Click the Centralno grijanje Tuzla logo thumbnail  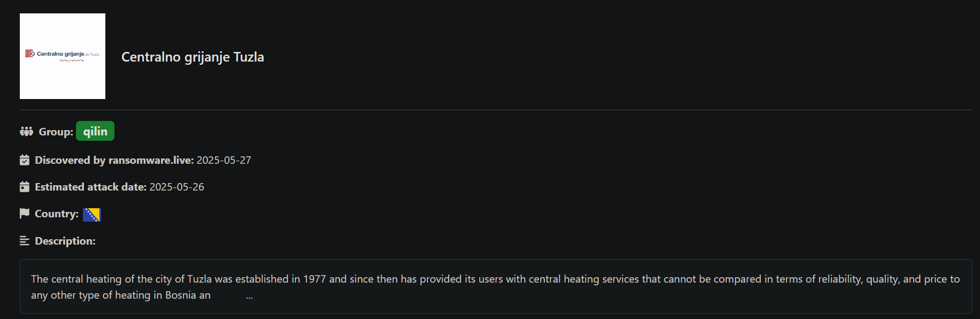63,56
